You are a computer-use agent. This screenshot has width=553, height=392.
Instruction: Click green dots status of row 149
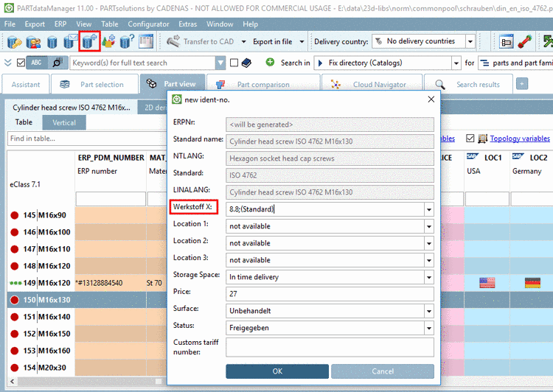[16, 283]
